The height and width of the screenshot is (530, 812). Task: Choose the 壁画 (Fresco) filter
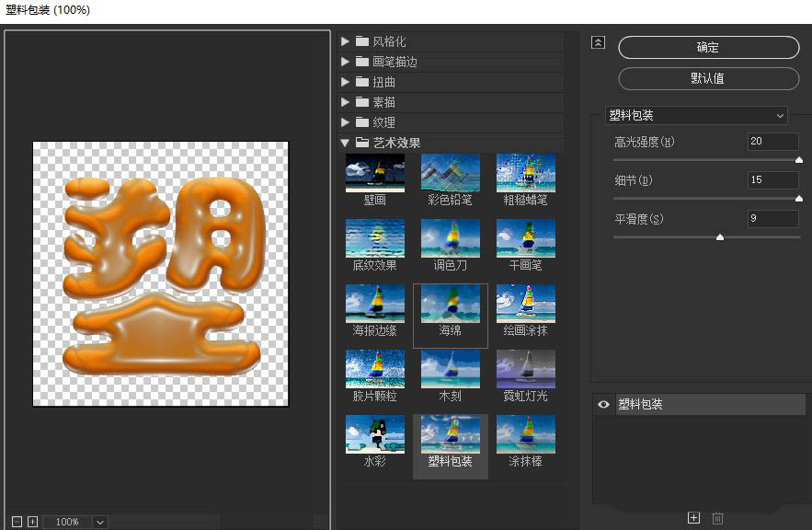tap(374, 170)
